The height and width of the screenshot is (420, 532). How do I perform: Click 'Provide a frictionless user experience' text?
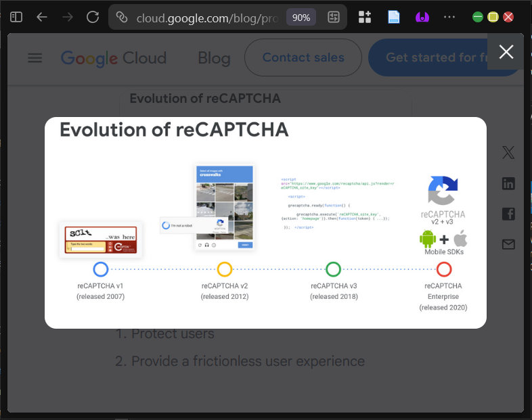click(x=248, y=361)
